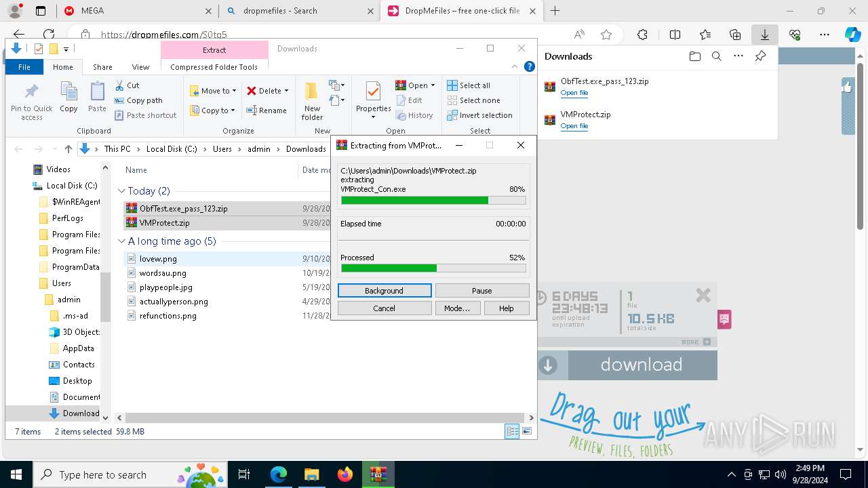This screenshot has height=488, width=868.
Task: Switch to dropmefiles - Search browser tab
Action: click(299, 11)
